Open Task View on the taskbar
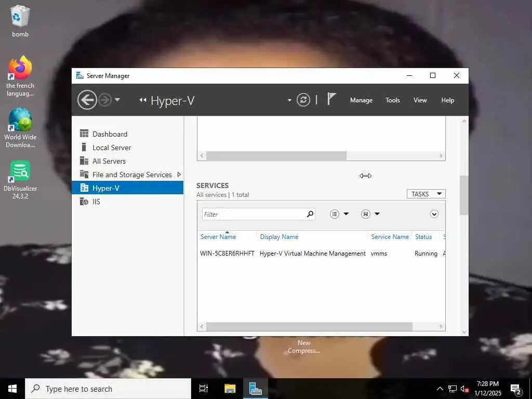This screenshot has width=532, height=399. (x=204, y=389)
